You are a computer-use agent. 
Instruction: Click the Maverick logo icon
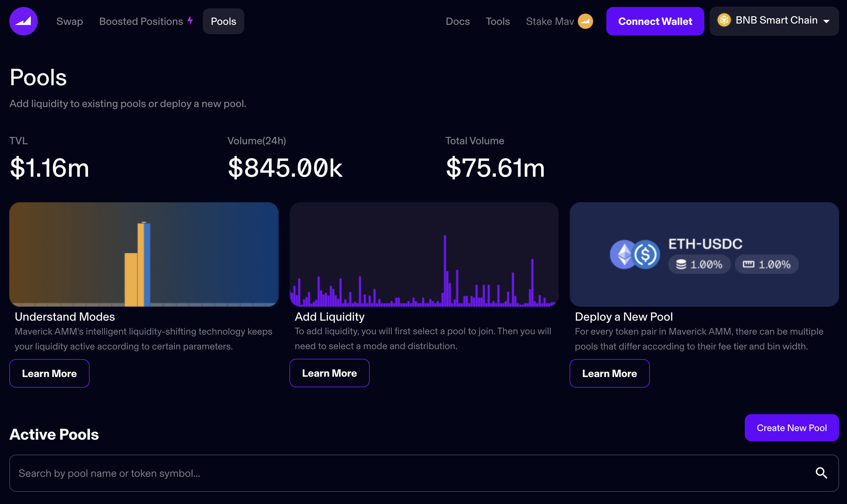click(x=24, y=21)
